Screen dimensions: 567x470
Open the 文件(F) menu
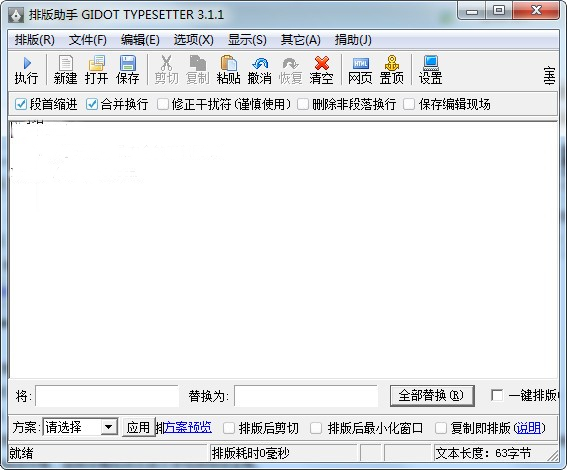(88, 40)
